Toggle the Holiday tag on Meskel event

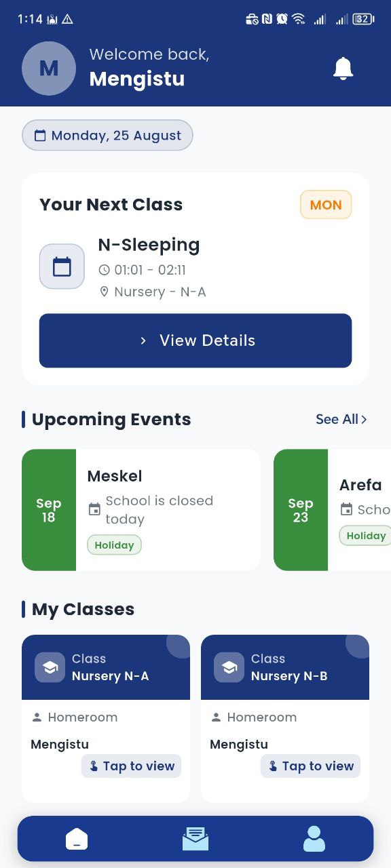point(114,545)
